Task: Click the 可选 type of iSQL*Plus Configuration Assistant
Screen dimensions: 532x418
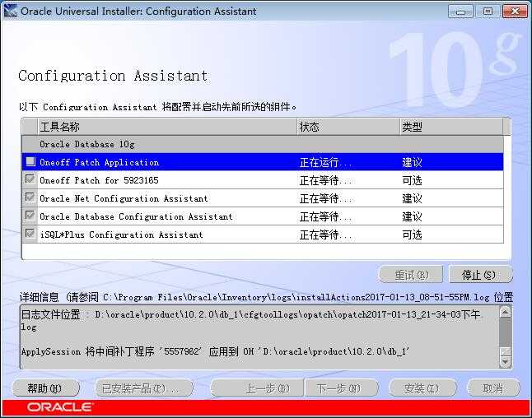Action: pyautogui.click(x=412, y=235)
